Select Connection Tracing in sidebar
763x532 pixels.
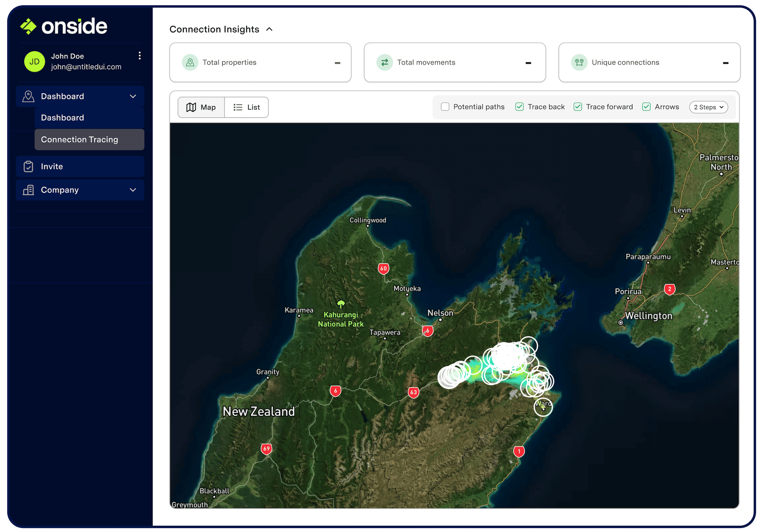tap(89, 140)
